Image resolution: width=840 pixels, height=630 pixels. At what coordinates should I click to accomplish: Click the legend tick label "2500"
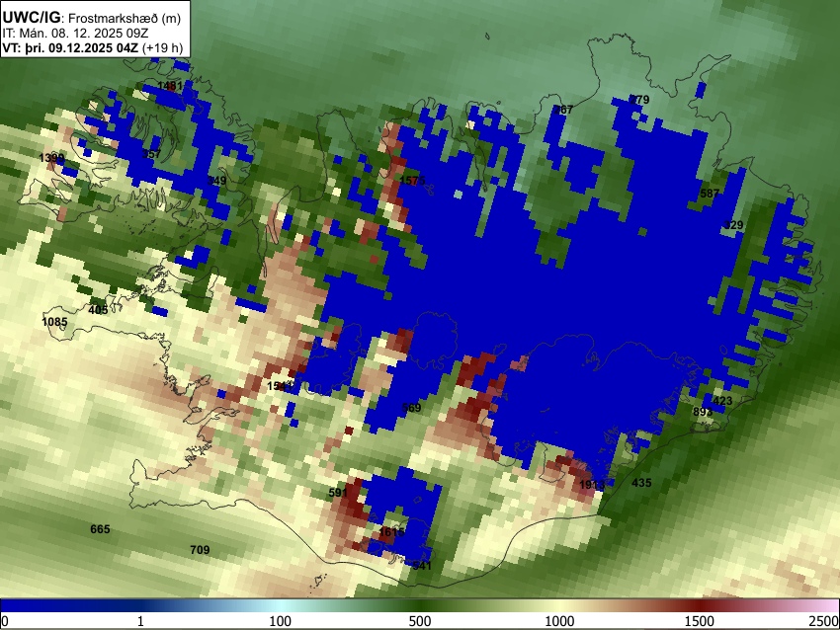point(824,621)
